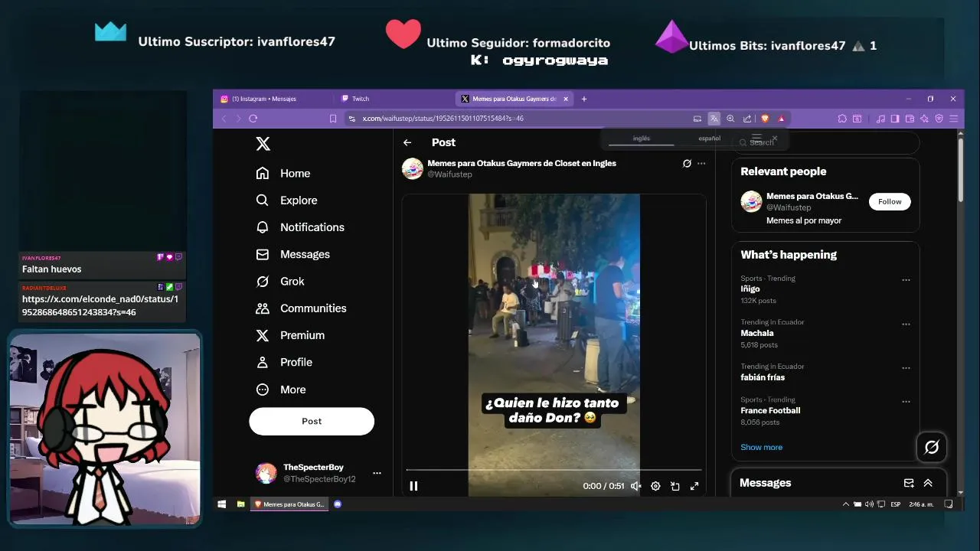Viewport: 980px width, 551px height.
Task: Open Brave Shields lion icon
Action: click(x=764, y=119)
